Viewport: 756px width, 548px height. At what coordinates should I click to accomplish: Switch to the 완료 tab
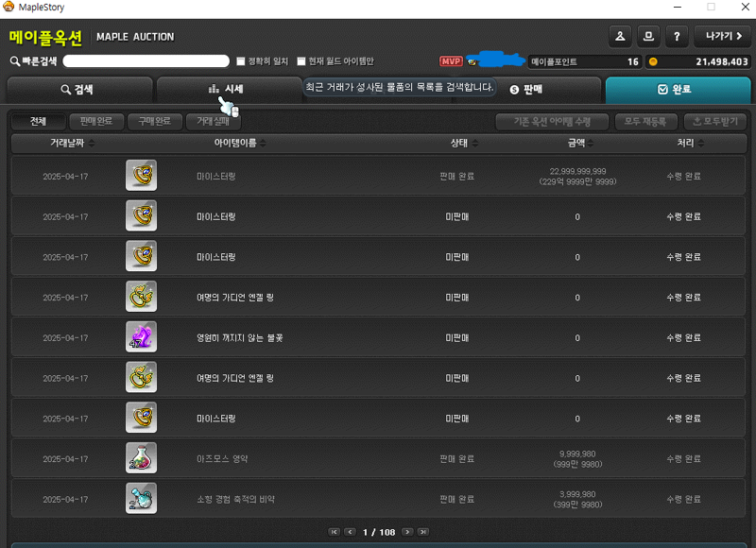[x=678, y=90]
